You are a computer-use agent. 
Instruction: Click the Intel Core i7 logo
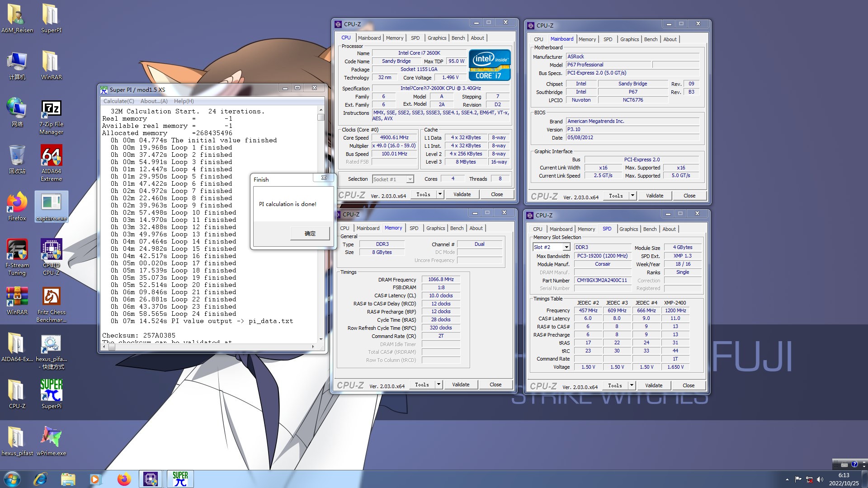click(490, 65)
